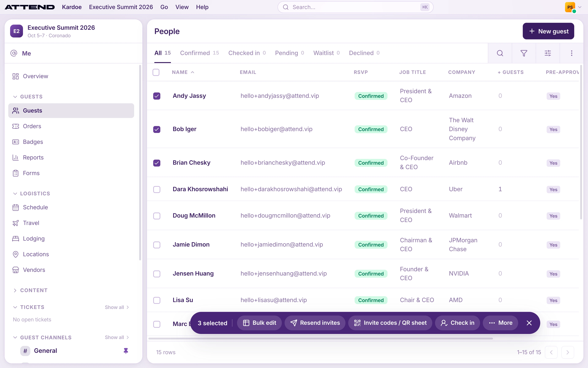Uncheck Bob Iger's row checkbox
The width and height of the screenshot is (588, 368).
point(157,129)
